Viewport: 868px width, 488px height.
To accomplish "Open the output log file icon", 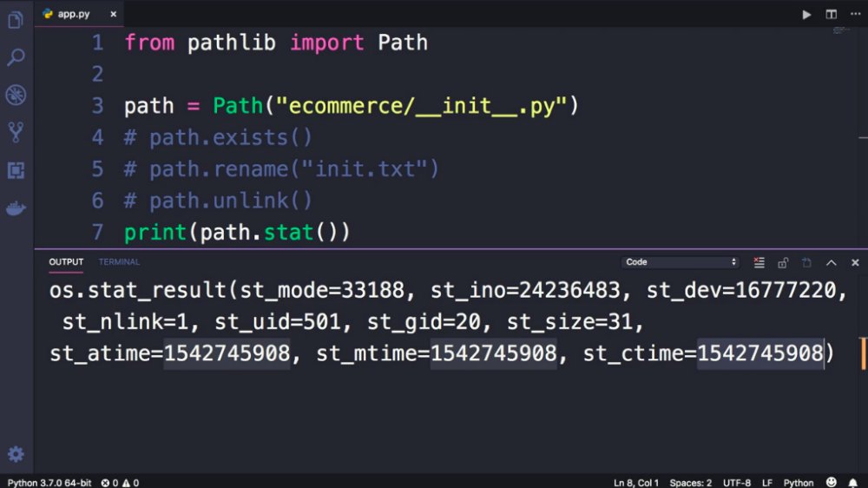I will (x=806, y=262).
